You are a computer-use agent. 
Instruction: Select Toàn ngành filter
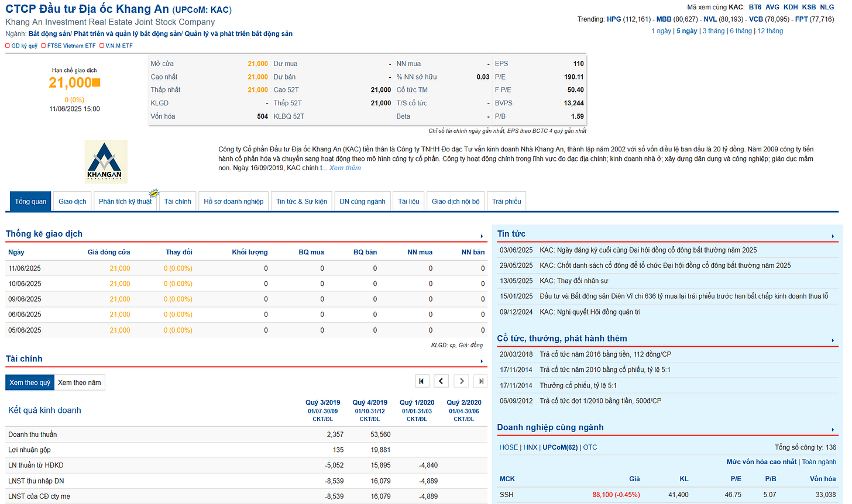tap(819, 462)
